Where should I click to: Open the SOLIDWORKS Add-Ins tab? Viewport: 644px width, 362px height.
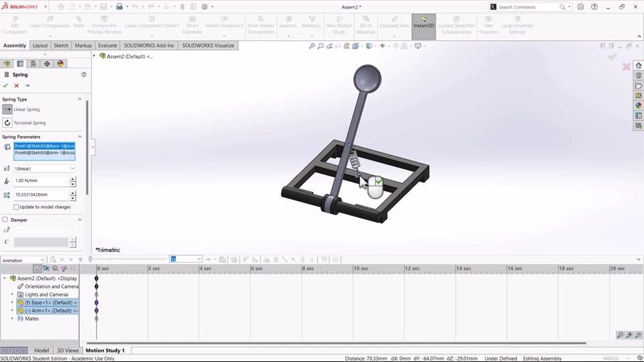click(x=149, y=46)
